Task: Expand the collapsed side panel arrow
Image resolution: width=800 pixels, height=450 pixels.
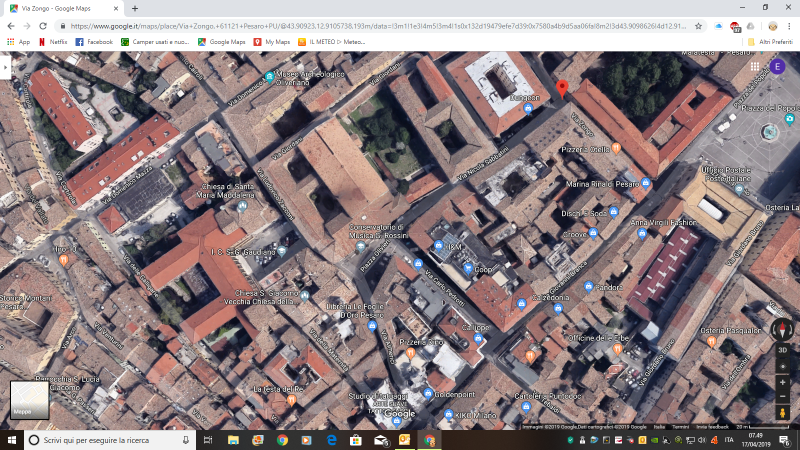Action: tap(4, 66)
